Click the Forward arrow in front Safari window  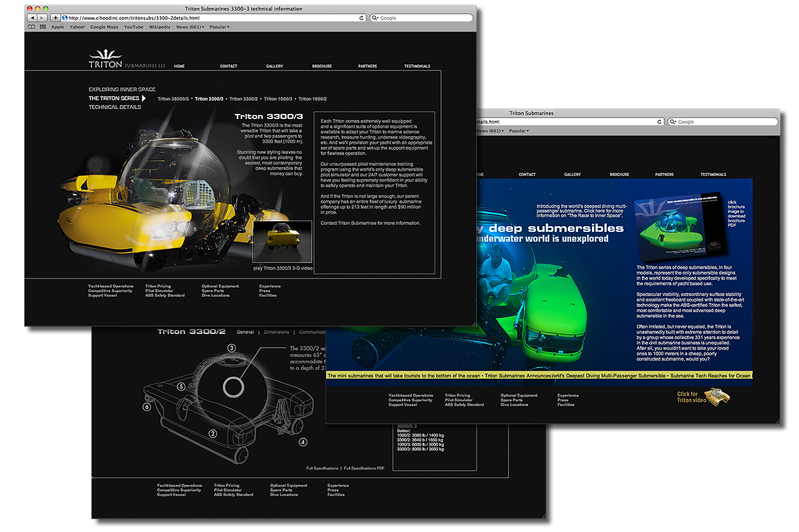[x=42, y=18]
